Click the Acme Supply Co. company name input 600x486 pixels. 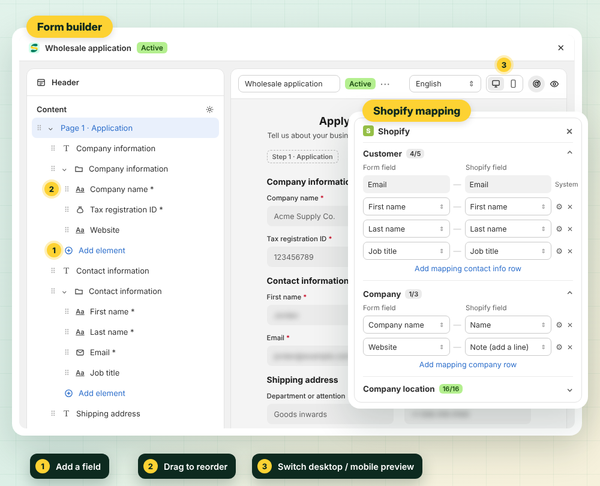tap(308, 216)
